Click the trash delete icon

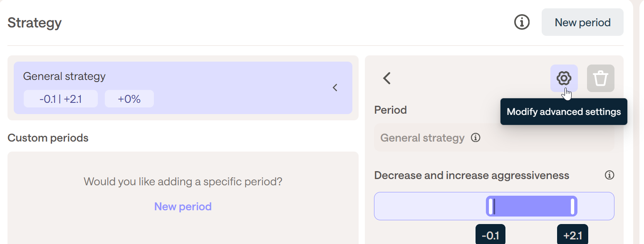coord(600,78)
